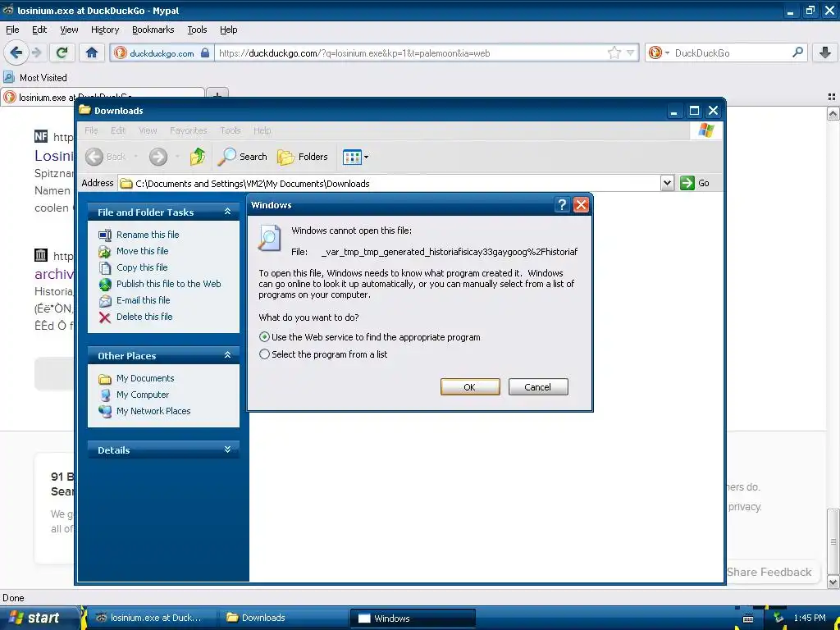Click the Publish this file to the Web link
The height and width of the screenshot is (630, 840).
click(169, 284)
